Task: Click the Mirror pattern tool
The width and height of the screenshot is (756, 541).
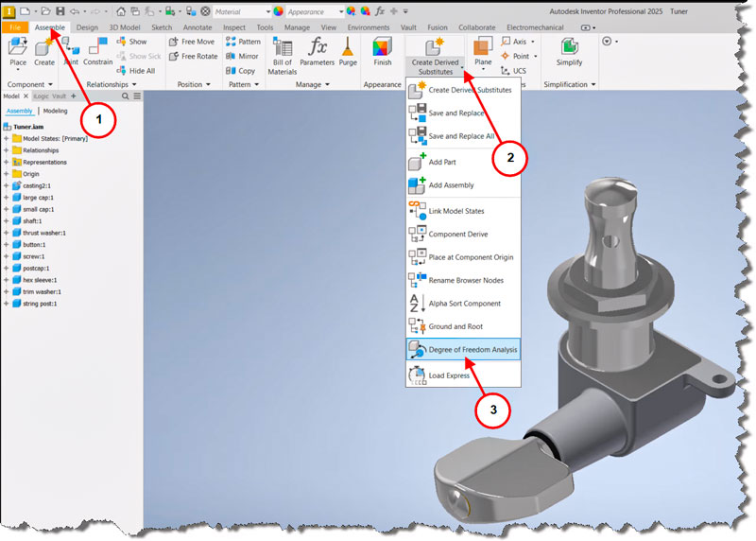Action: pyautogui.click(x=242, y=56)
